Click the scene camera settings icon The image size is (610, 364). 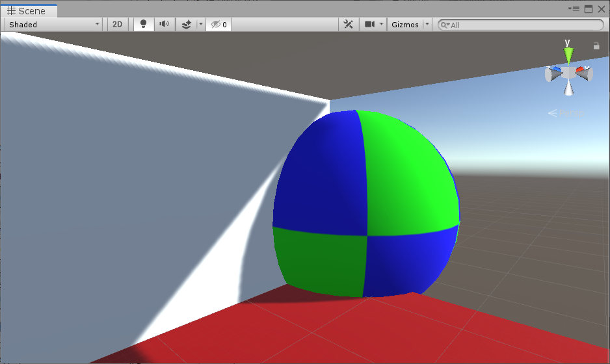pos(369,24)
